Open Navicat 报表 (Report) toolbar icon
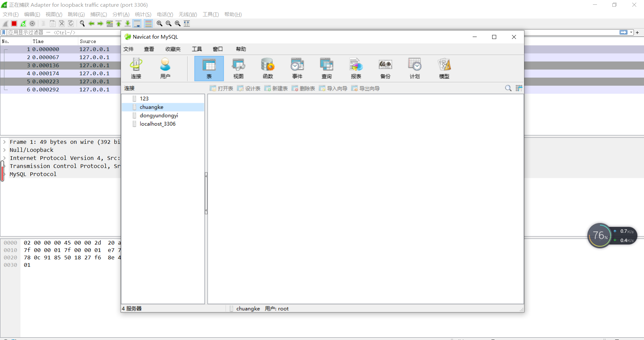Viewport: 644px width, 340px height. coord(356,69)
